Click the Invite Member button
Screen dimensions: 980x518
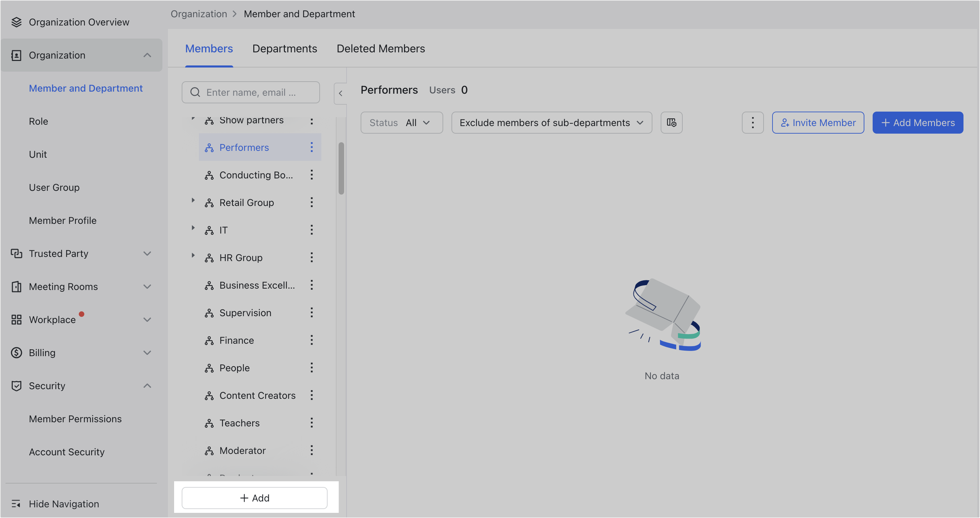coord(818,123)
